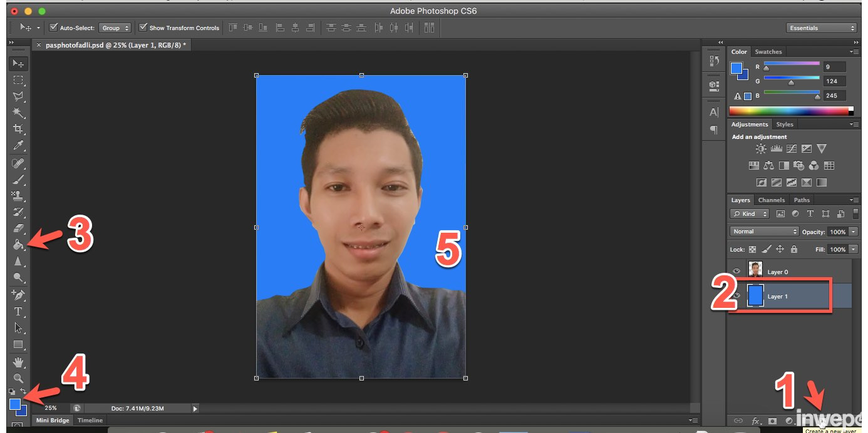Open the Auto-Select Group dropdown
The image size is (868, 433).
[115, 28]
